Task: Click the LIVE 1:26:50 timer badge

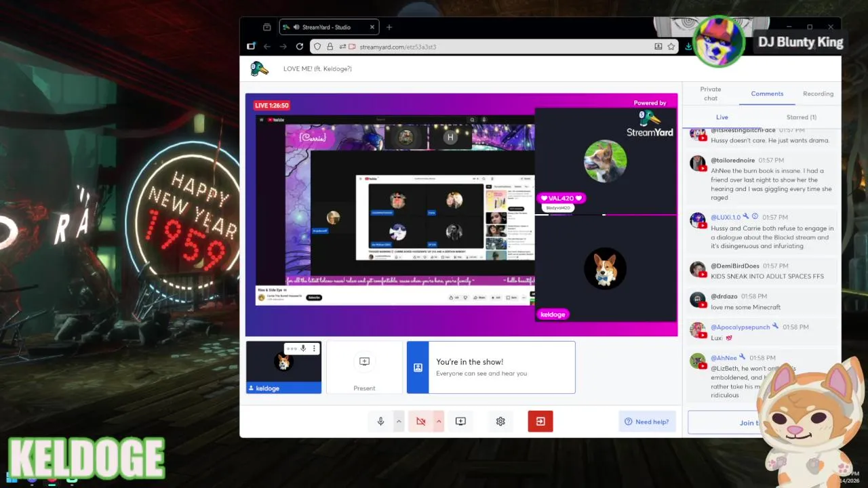Action: click(272, 106)
